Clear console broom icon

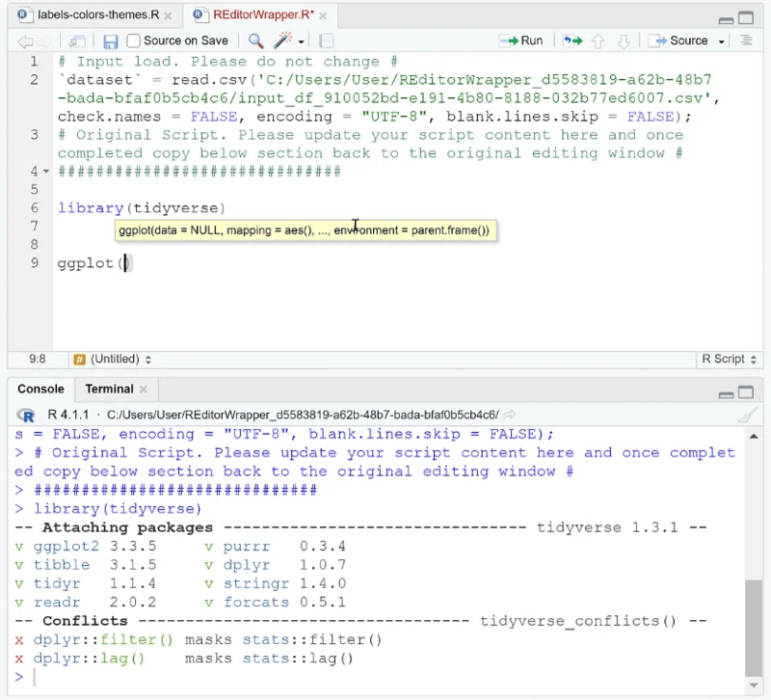748,416
